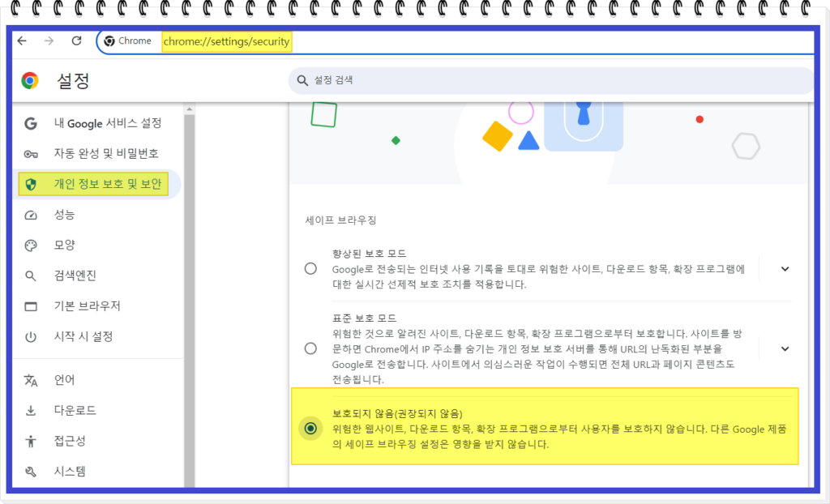Click the accessibility icon for 접근성

(x=31, y=441)
